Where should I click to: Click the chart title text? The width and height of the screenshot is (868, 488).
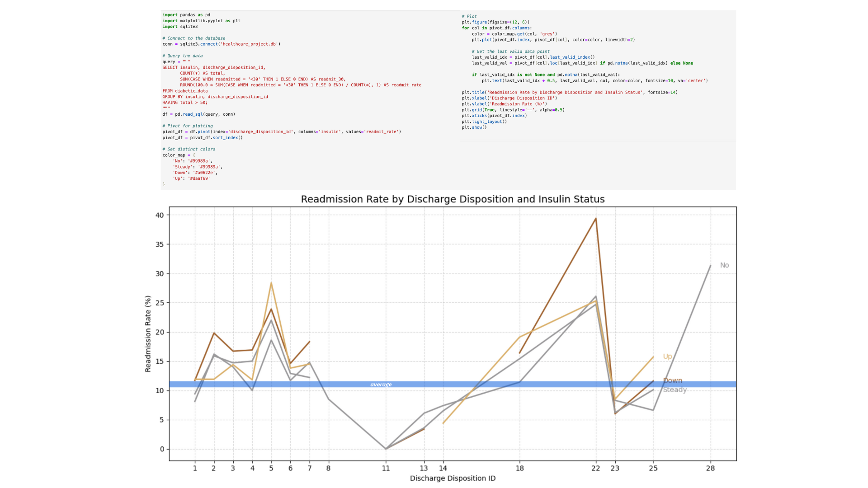tap(453, 199)
